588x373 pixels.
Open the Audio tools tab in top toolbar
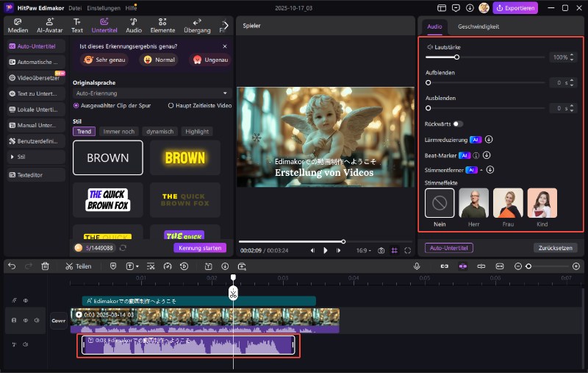pyautogui.click(x=134, y=26)
